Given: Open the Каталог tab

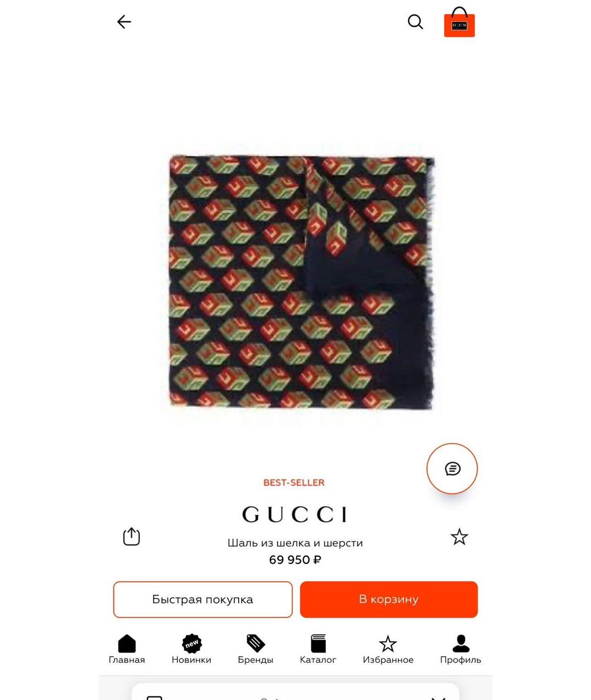Looking at the screenshot, I should tap(318, 649).
